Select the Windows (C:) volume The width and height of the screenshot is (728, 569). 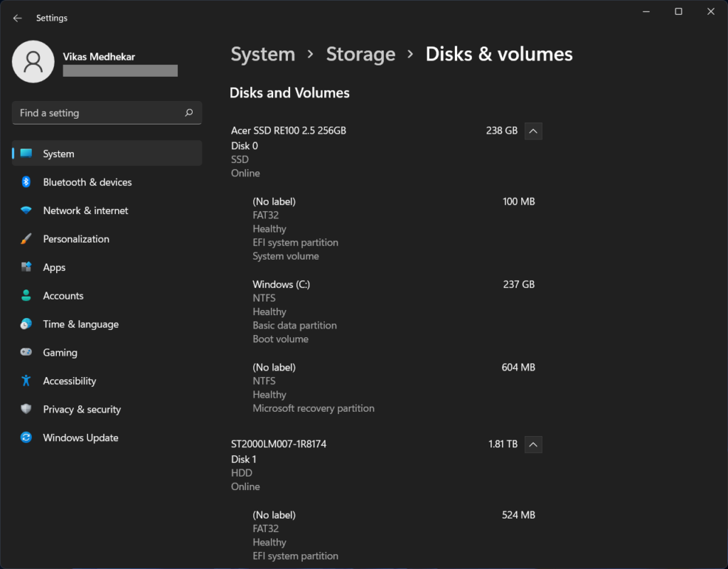[x=394, y=312]
